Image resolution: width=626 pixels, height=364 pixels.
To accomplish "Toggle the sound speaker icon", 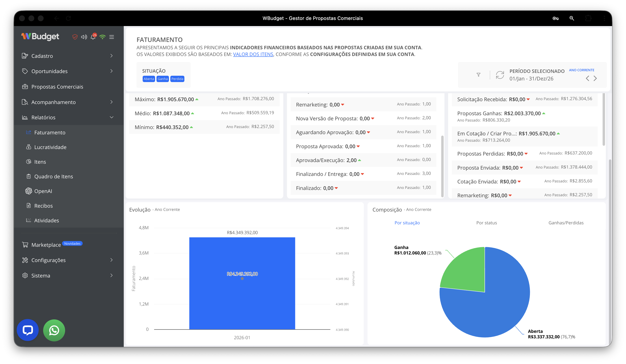I will point(84,37).
